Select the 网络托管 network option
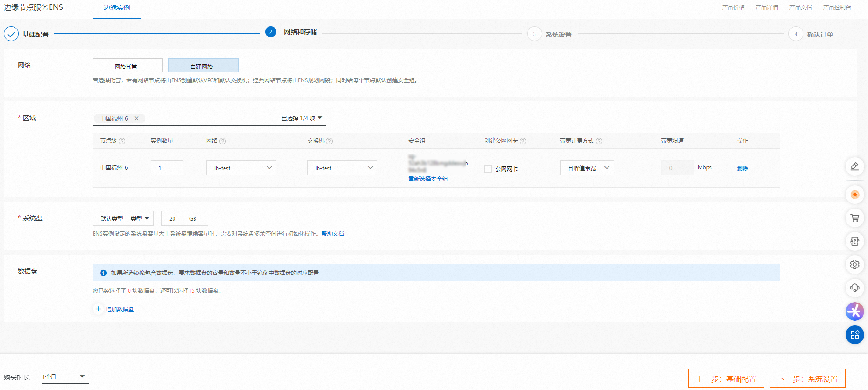 coord(128,65)
